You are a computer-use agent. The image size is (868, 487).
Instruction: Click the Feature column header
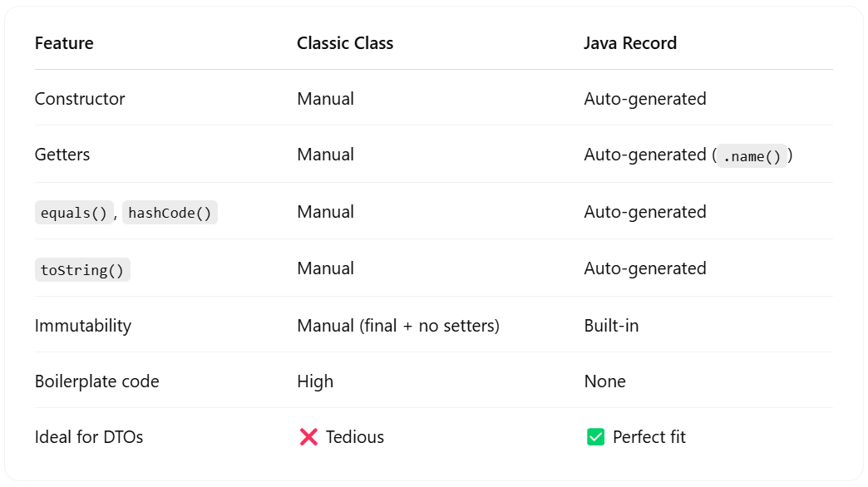[x=64, y=43]
